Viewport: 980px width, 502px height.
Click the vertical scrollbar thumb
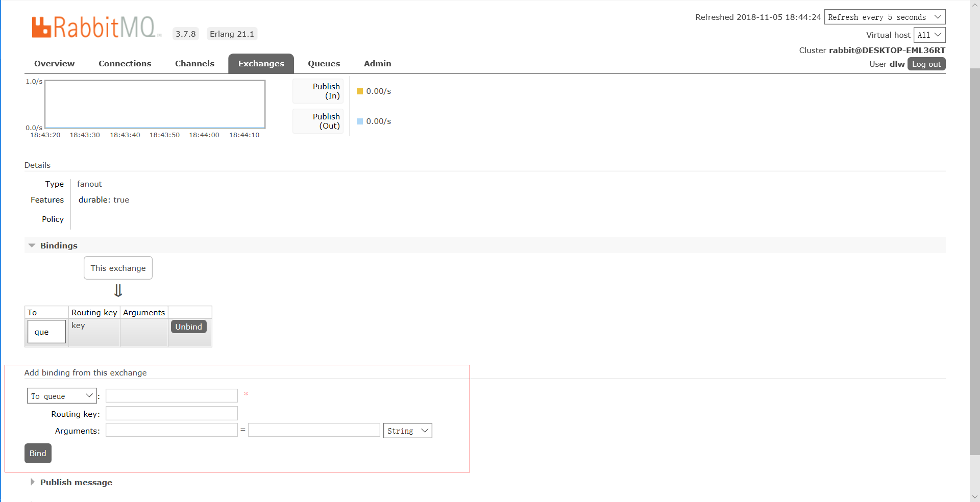tap(975, 261)
